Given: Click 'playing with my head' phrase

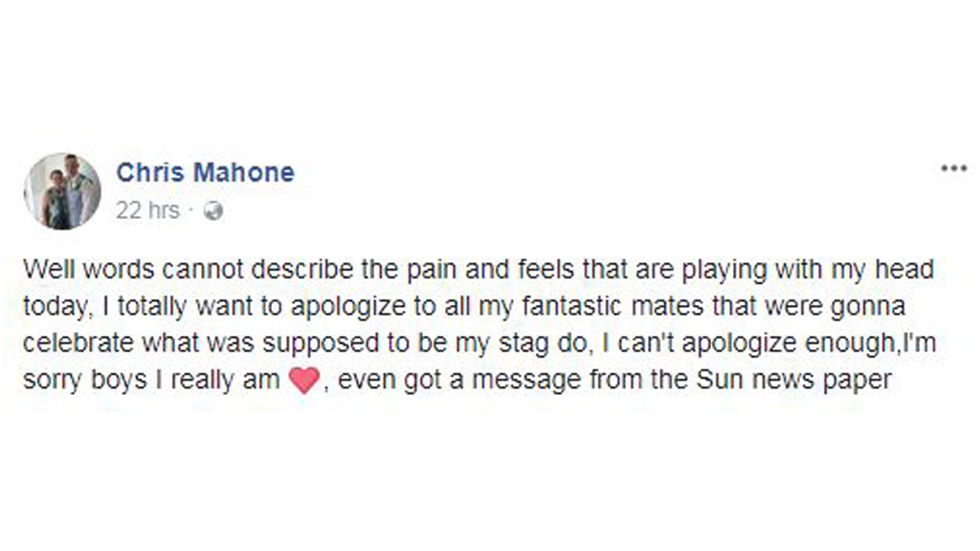Looking at the screenshot, I should (x=808, y=270).
